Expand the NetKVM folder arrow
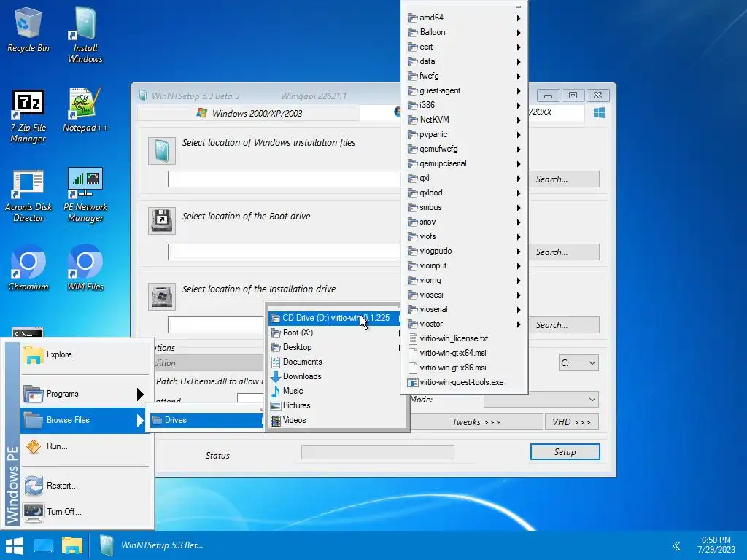 tap(519, 120)
